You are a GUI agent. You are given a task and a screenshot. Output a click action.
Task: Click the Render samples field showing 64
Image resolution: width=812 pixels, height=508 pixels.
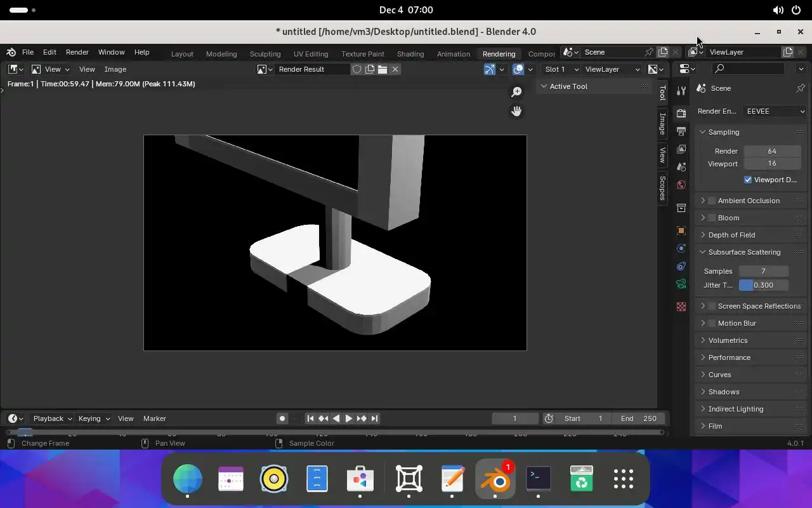772,151
